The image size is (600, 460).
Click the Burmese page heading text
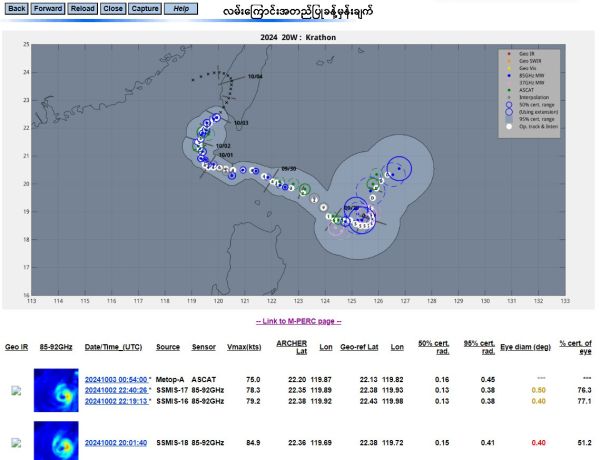(x=298, y=11)
